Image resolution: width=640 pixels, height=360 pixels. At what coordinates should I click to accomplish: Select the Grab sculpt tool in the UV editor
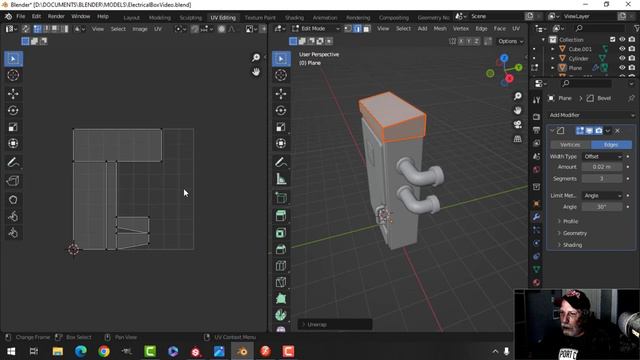(13, 200)
